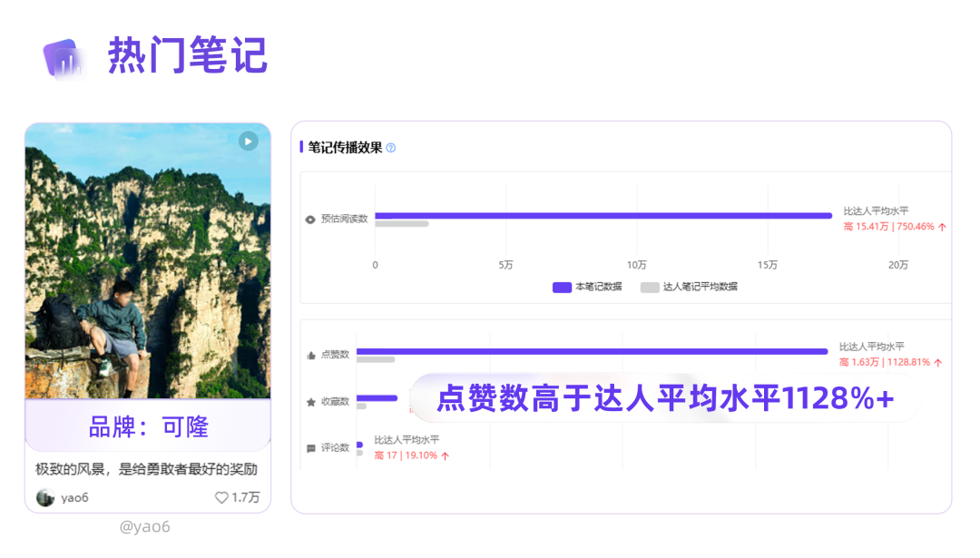Open the note titled 极致的风景，是给勇敢者最好的奖励
Image resolution: width=980 pixels, height=558 pixels.
pos(146,470)
